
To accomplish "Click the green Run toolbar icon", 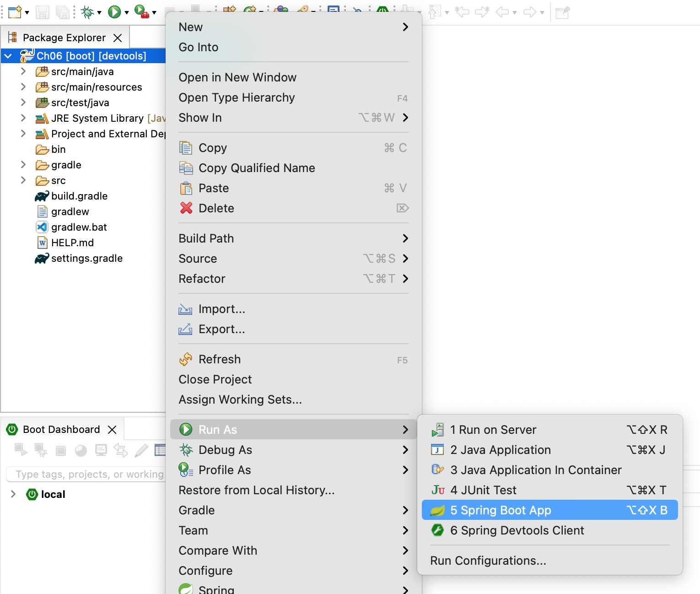I will pyautogui.click(x=114, y=12).
